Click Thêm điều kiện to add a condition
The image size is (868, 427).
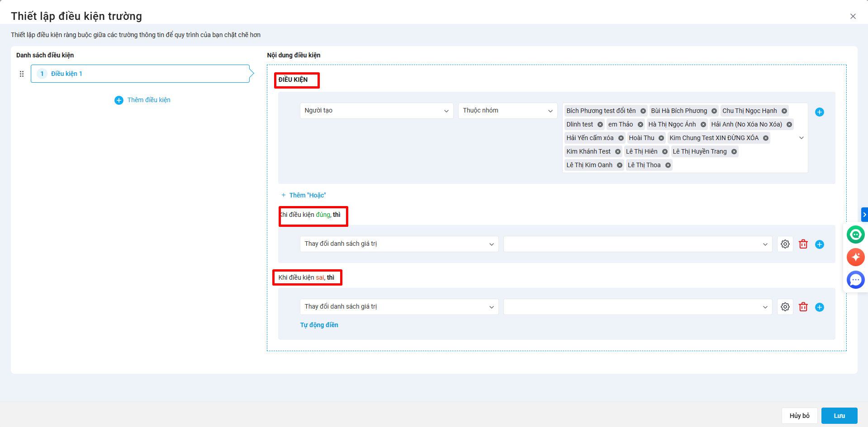[x=142, y=100]
